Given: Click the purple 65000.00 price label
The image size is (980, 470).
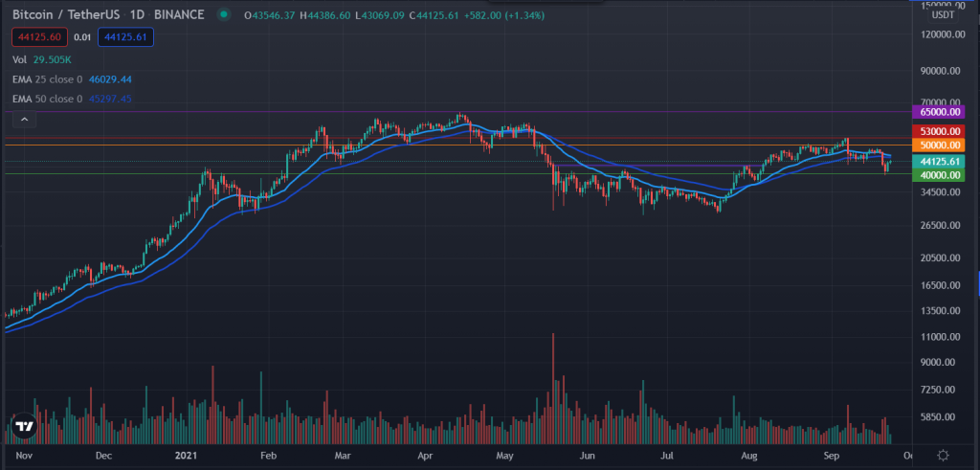Looking at the screenshot, I should pyautogui.click(x=938, y=112).
